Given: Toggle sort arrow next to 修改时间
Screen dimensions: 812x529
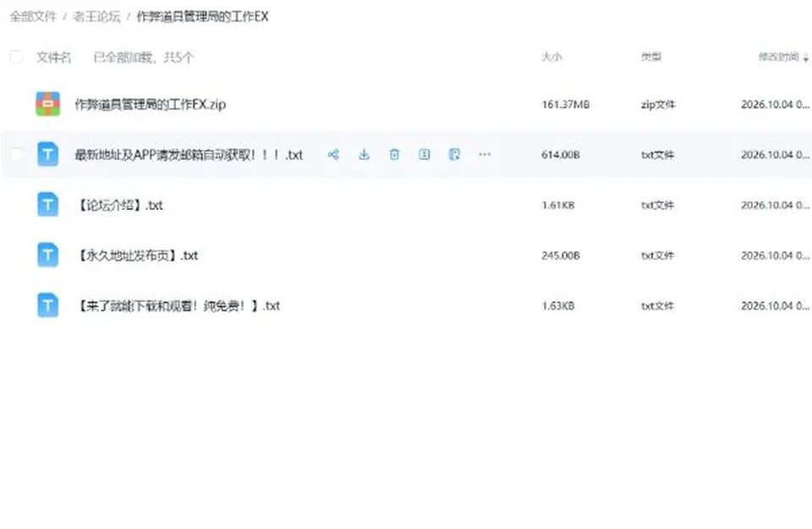Looking at the screenshot, I should (806, 58).
